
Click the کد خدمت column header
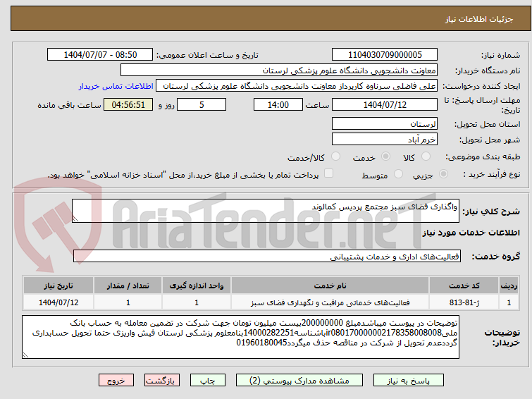(x=464, y=286)
